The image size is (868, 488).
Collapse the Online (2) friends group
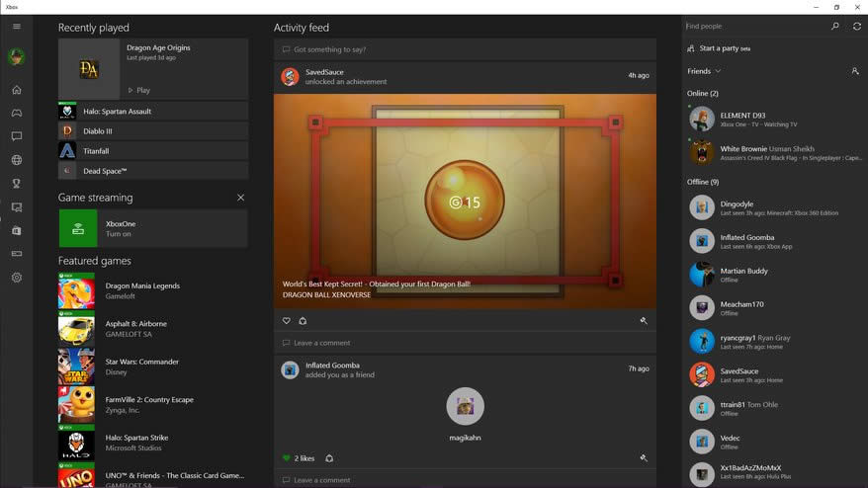703,94
